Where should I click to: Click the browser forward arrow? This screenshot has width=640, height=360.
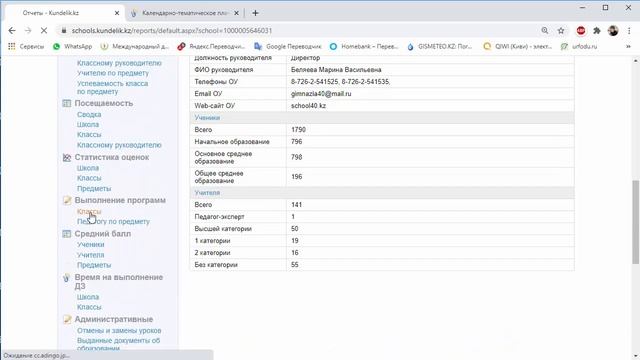click(28, 31)
